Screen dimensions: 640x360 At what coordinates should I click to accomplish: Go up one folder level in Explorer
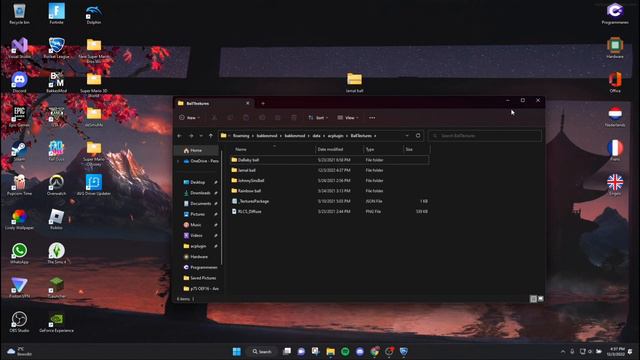[x=211, y=136]
